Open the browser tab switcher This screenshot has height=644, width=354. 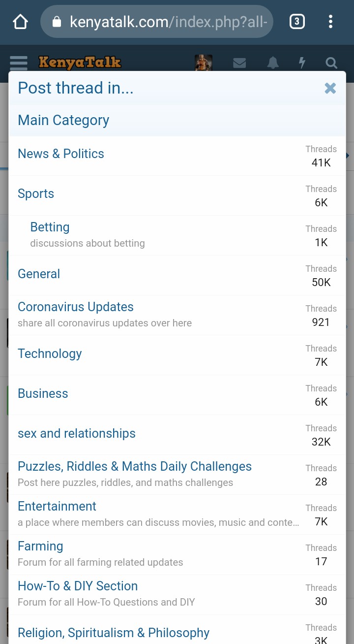pyautogui.click(x=297, y=22)
